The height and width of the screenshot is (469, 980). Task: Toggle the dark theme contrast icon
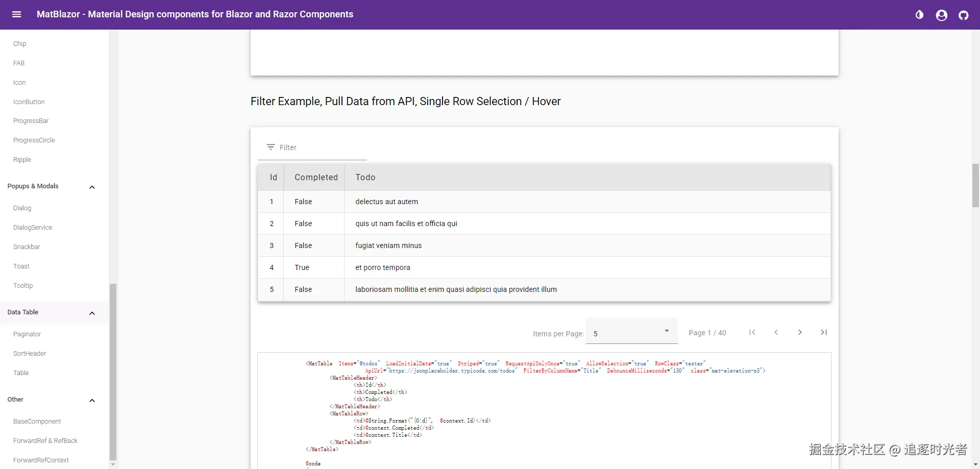pos(919,15)
